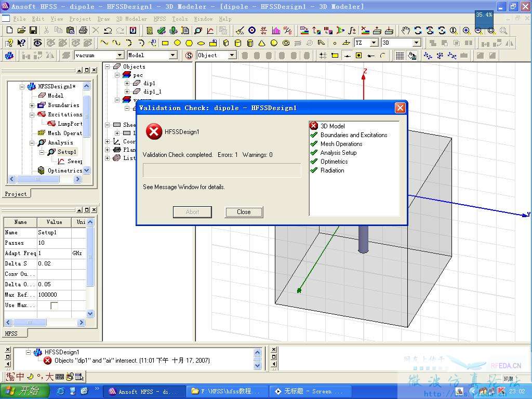Click the New project icon
The height and width of the screenshot is (399, 532).
tap(9, 30)
